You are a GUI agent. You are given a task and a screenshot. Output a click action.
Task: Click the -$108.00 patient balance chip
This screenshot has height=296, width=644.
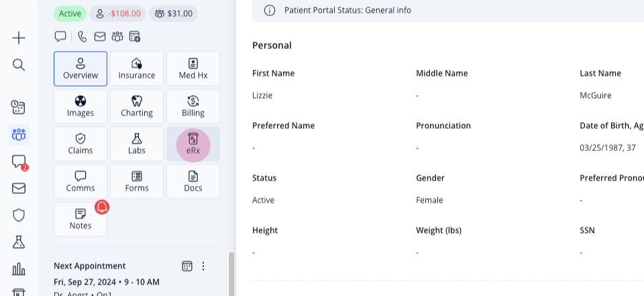pyautogui.click(x=117, y=13)
